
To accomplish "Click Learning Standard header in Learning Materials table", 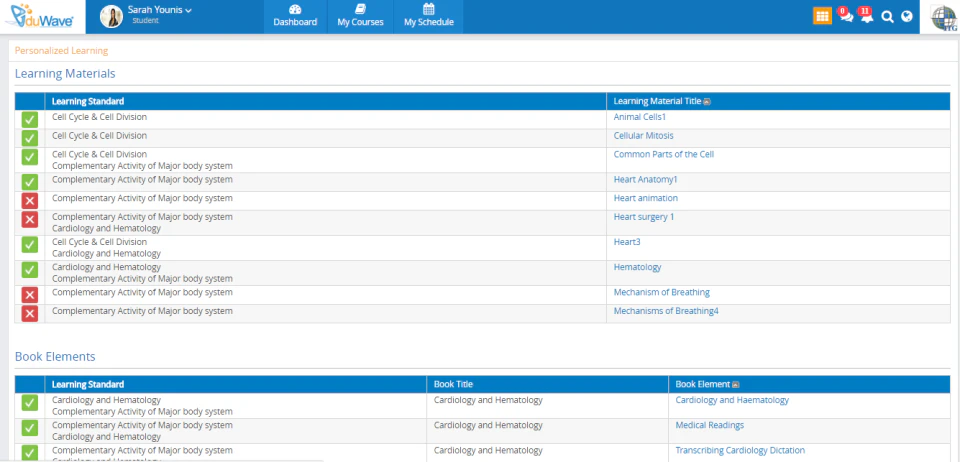I will [88, 102].
